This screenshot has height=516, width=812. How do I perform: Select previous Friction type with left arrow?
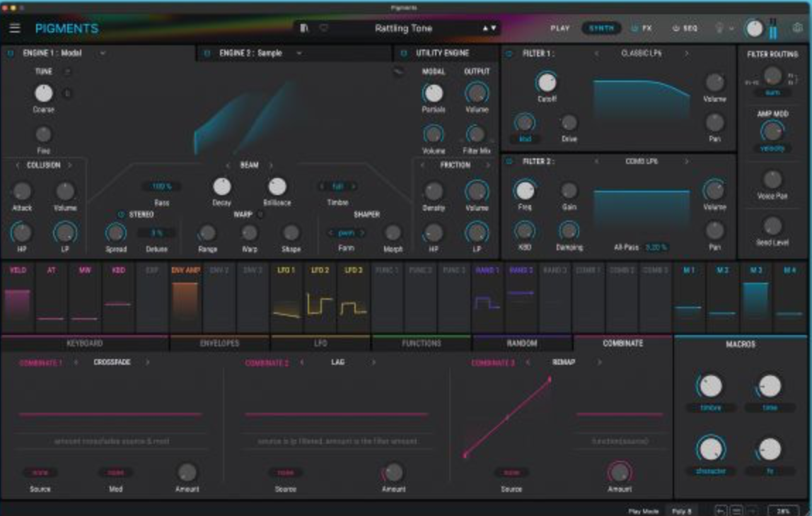click(422, 165)
